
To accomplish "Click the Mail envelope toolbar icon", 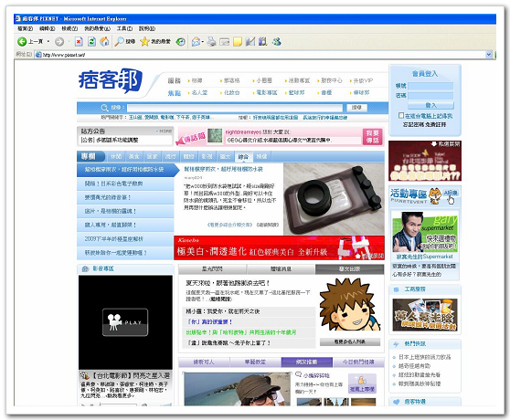I will pyautogui.click(x=196, y=42).
